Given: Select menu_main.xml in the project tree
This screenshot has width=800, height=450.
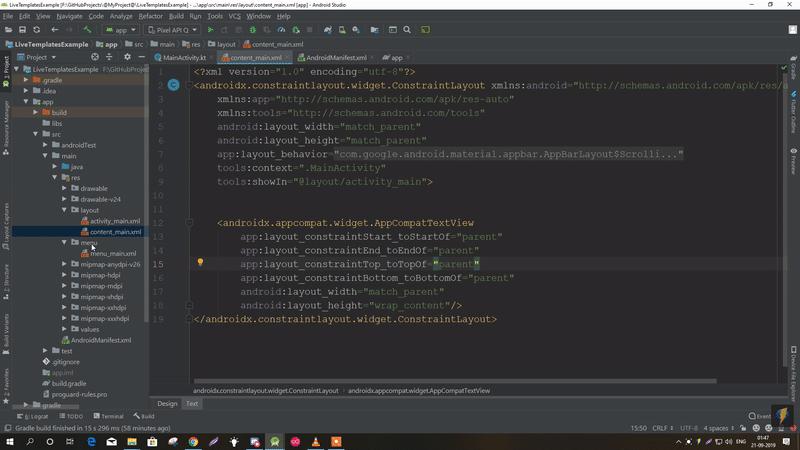Looking at the screenshot, I should (113, 254).
